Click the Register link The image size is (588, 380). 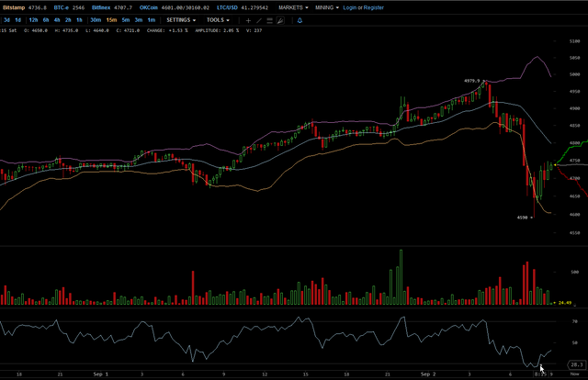(x=375, y=7)
